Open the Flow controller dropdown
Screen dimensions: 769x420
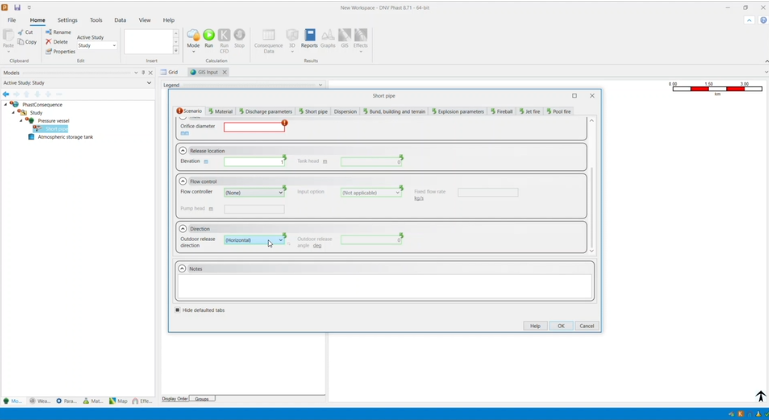[254, 193]
